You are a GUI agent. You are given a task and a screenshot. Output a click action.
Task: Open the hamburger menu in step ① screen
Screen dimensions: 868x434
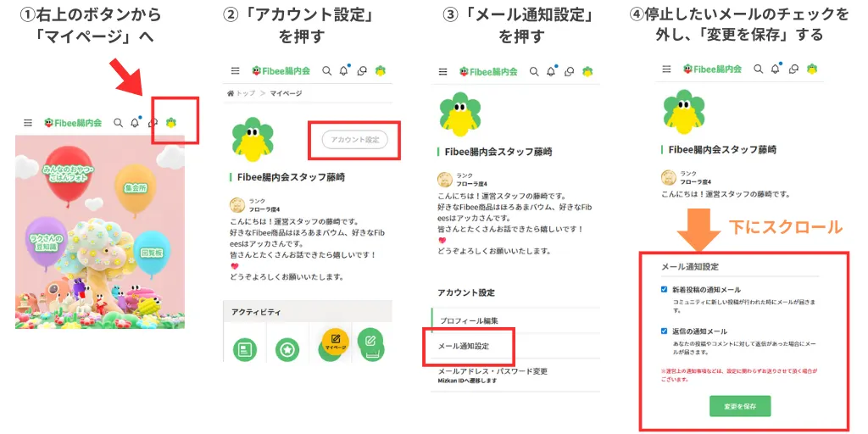click(28, 123)
